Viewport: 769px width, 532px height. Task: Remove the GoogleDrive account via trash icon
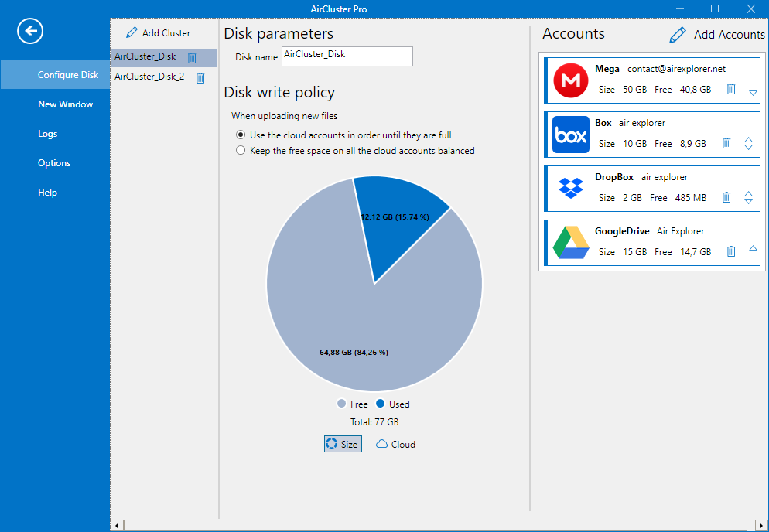click(x=731, y=251)
